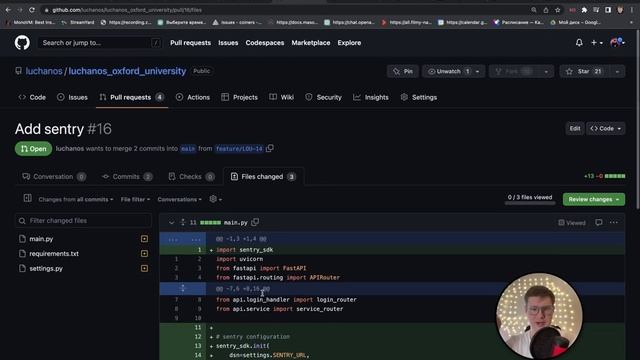Bookmark the page with star icon
This screenshot has width=640, height=360.
point(558,10)
